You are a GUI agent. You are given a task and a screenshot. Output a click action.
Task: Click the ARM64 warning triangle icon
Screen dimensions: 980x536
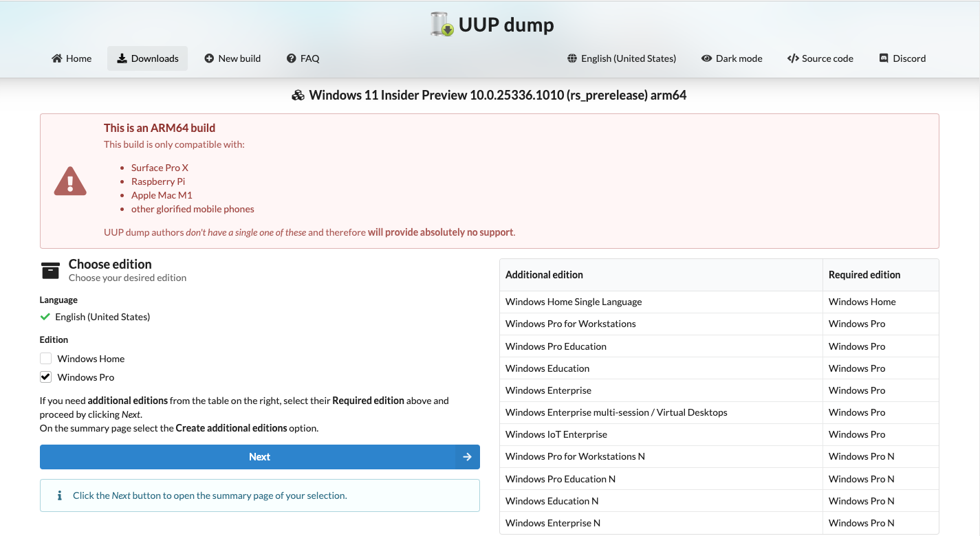coord(70,181)
